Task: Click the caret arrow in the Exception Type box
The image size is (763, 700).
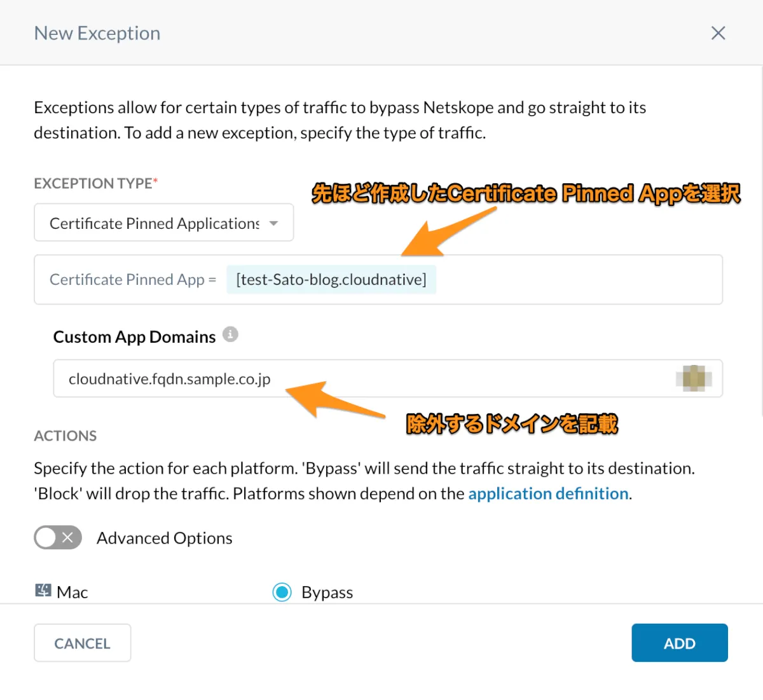Action: (x=274, y=223)
